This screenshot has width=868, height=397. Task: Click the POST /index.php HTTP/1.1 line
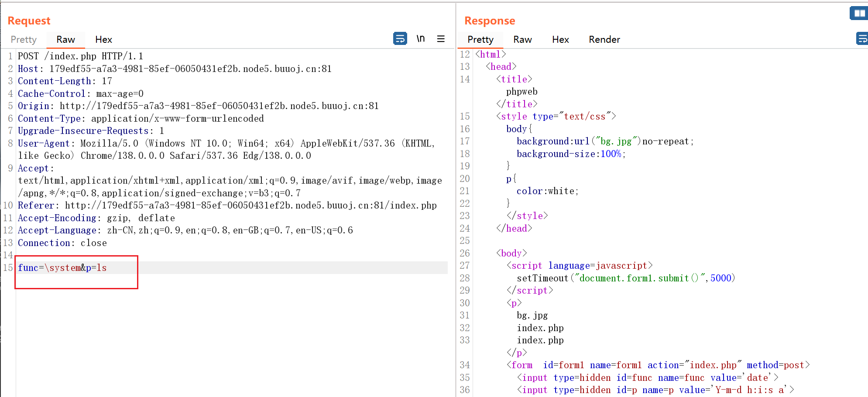(x=80, y=56)
